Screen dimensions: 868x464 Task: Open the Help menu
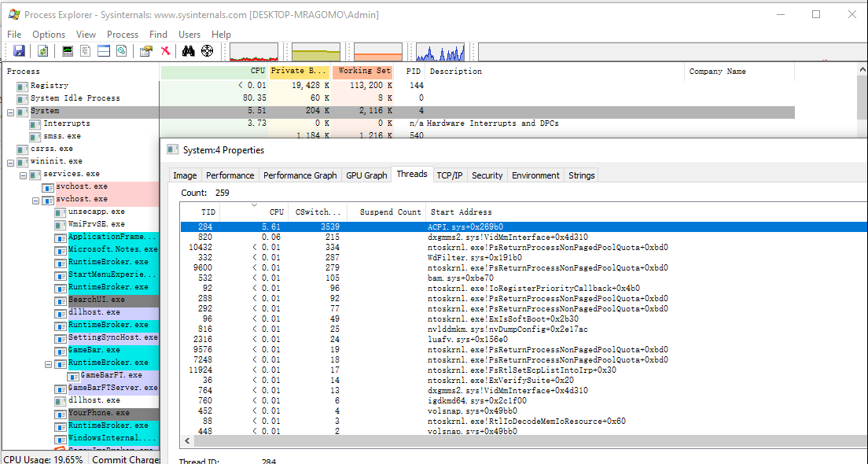tap(221, 35)
